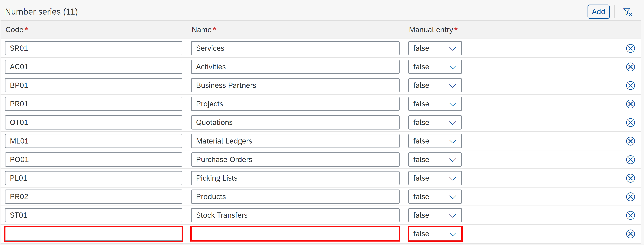This screenshot has height=245, width=644.
Task: Open Manual entry dropdown for Activities
Action: 435,67
